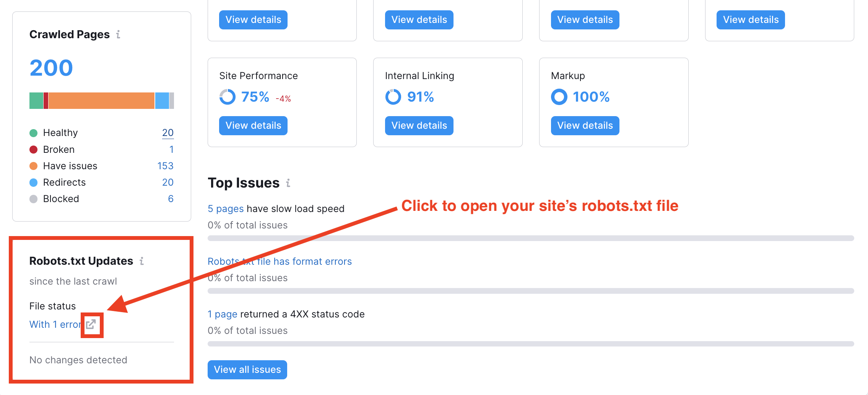Click the View all issues button
The image size is (868, 395).
tap(247, 369)
